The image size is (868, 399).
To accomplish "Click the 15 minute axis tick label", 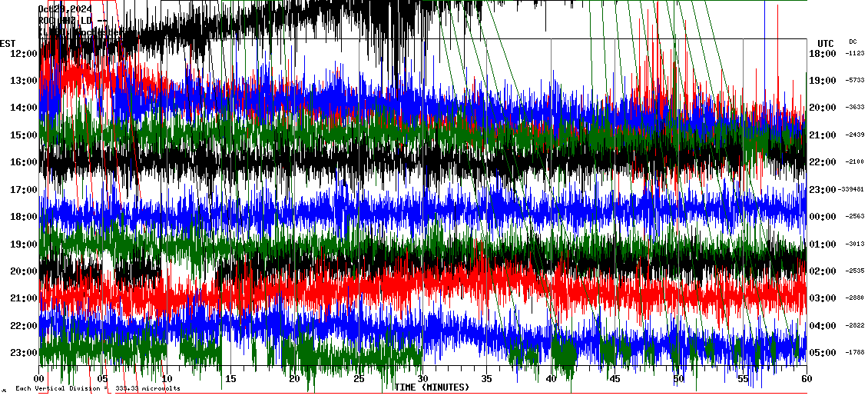I will click(x=230, y=379).
